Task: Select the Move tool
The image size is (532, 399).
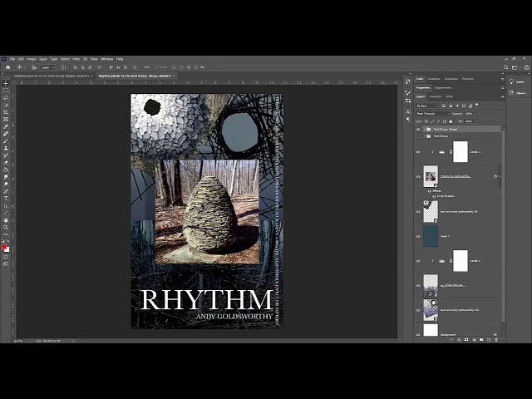Action: pyautogui.click(x=6, y=83)
